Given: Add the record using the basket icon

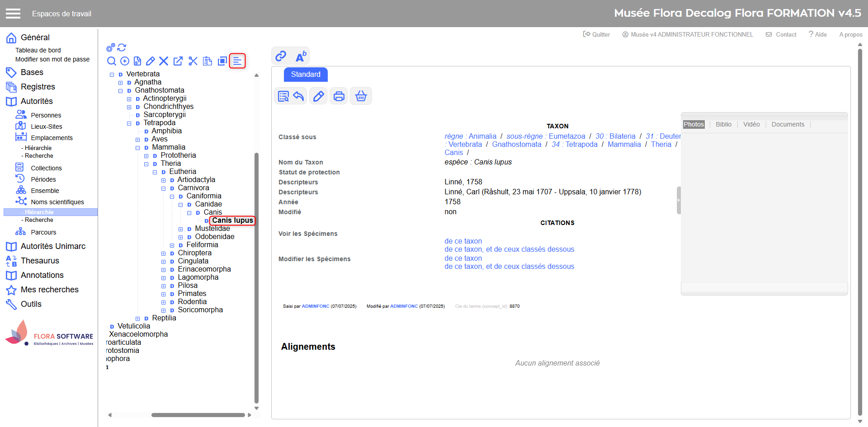Looking at the screenshot, I should click(361, 96).
